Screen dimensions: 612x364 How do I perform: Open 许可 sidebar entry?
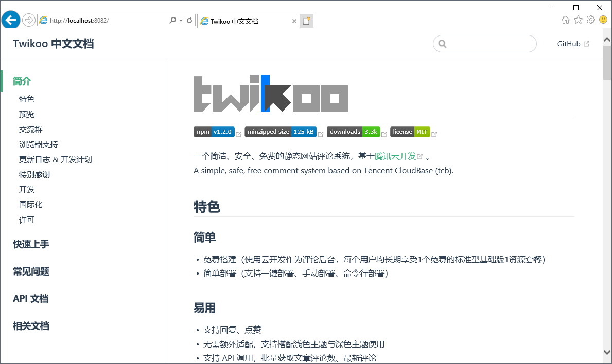pos(27,220)
